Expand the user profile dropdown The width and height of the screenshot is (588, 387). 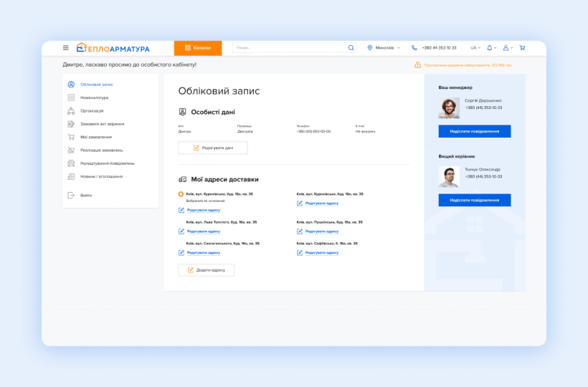pos(506,48)
